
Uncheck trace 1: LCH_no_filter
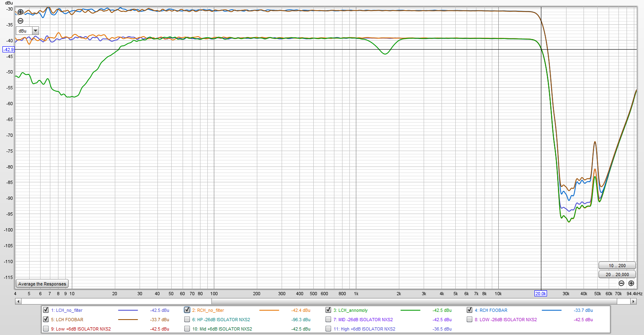point(46,310)
